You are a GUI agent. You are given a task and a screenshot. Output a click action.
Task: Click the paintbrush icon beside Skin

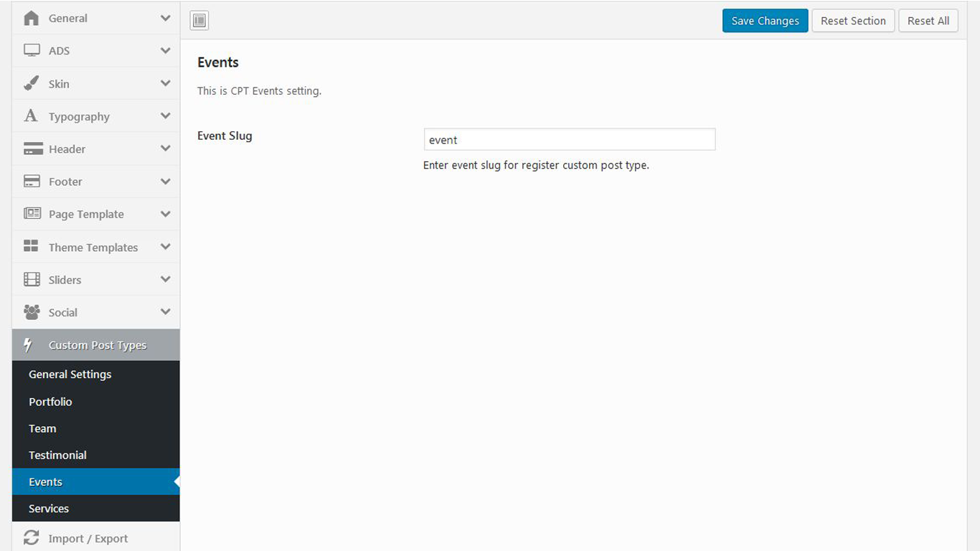coord(32,84)
